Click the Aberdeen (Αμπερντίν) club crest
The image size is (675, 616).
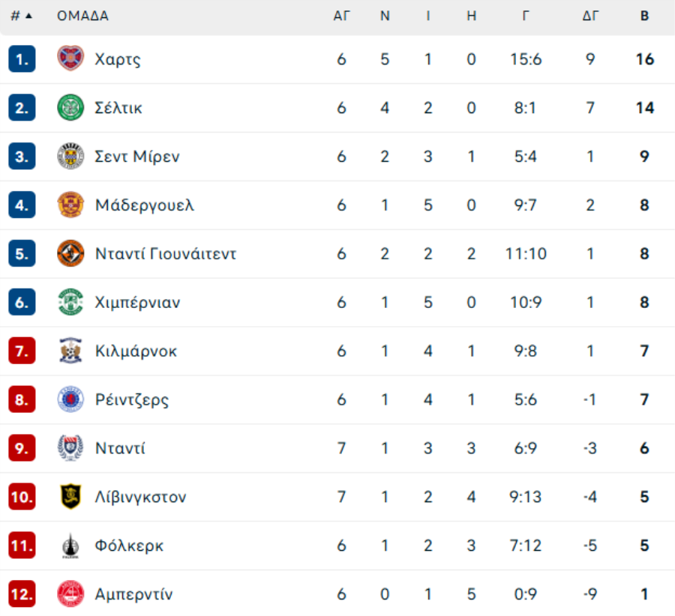coord(70,594)
